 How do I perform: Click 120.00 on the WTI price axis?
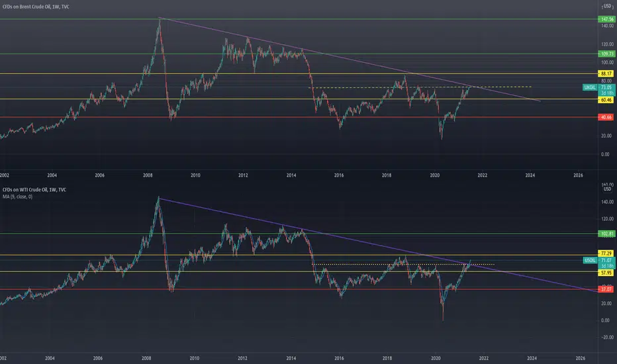[x=607, y=219]
